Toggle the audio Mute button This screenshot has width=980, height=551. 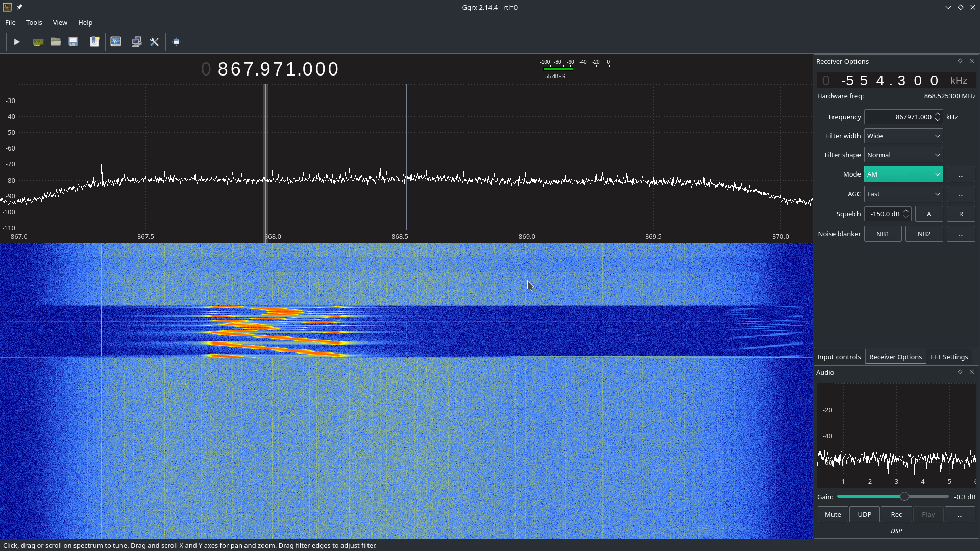point(832,514)
